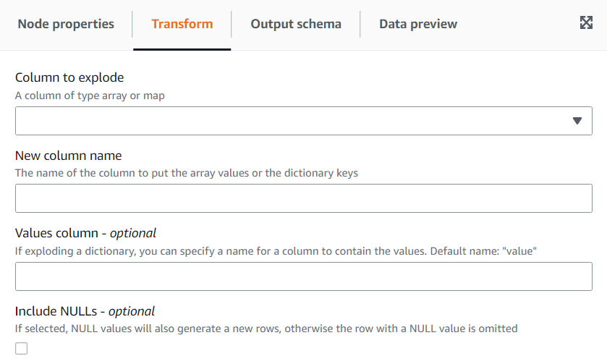Expand the panel to full screen

tap(586, 23)
